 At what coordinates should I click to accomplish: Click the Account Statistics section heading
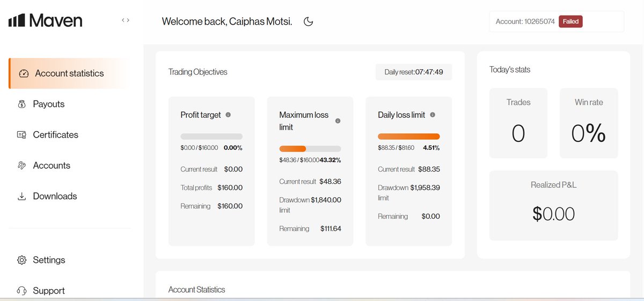coord(196,289)
